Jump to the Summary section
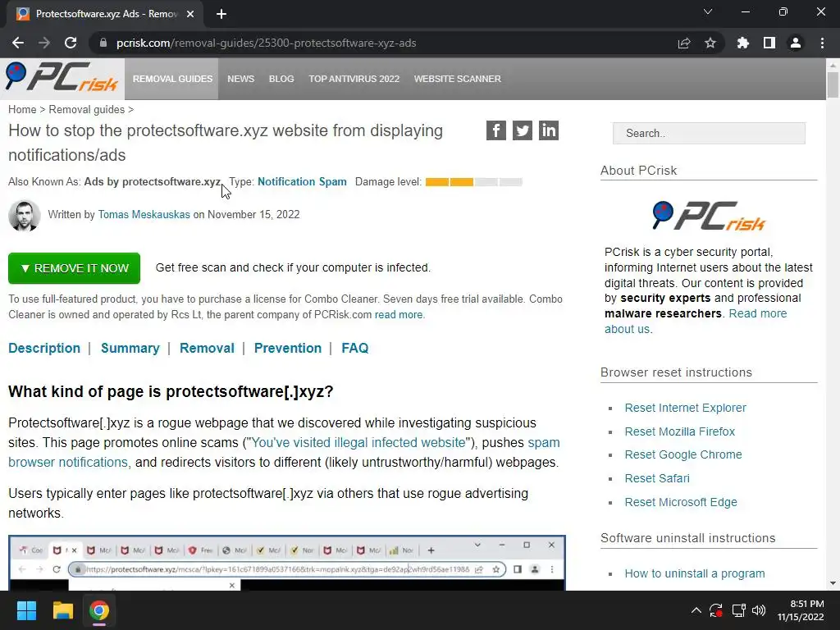840x630 pixels. click(x=130, y=348)
